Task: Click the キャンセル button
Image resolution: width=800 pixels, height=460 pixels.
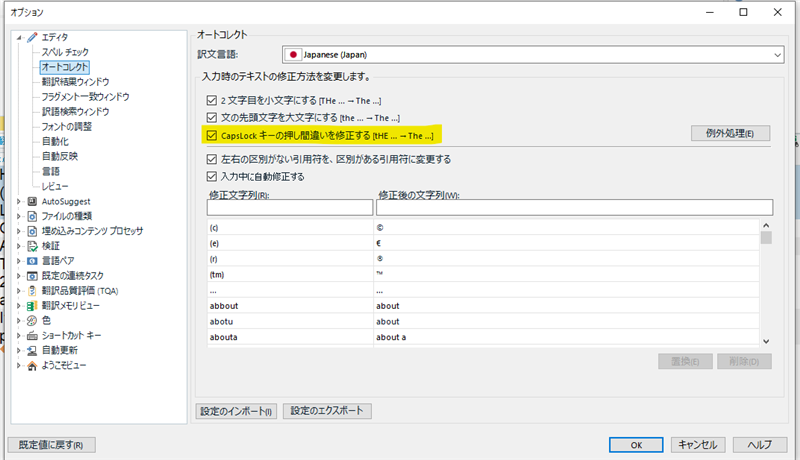Action: [697, 445]
